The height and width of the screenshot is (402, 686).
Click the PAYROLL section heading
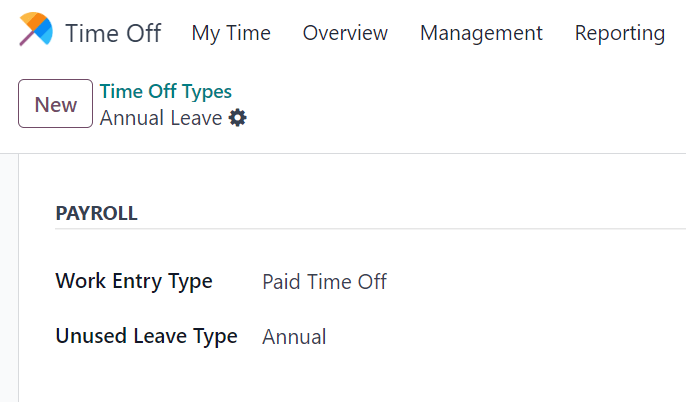[96, 213]
